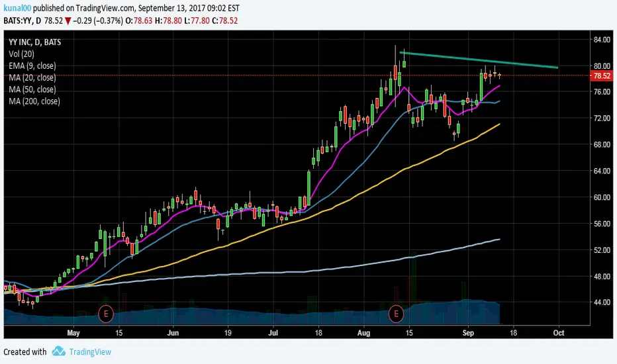Click the Created with caption text
617x364 pixels.
click(x=24, y=352)
